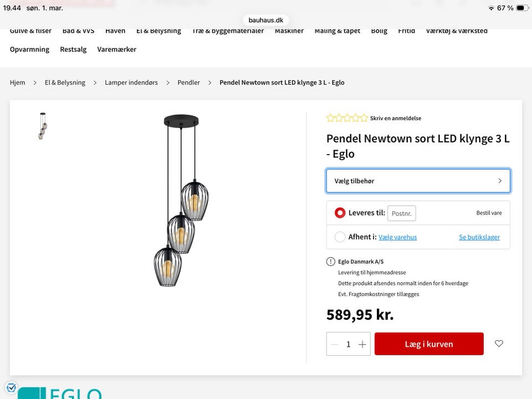This screenshot has width=532, height=399.
Task: Decrease quantity with minus icon
Action: coord(335,344)
